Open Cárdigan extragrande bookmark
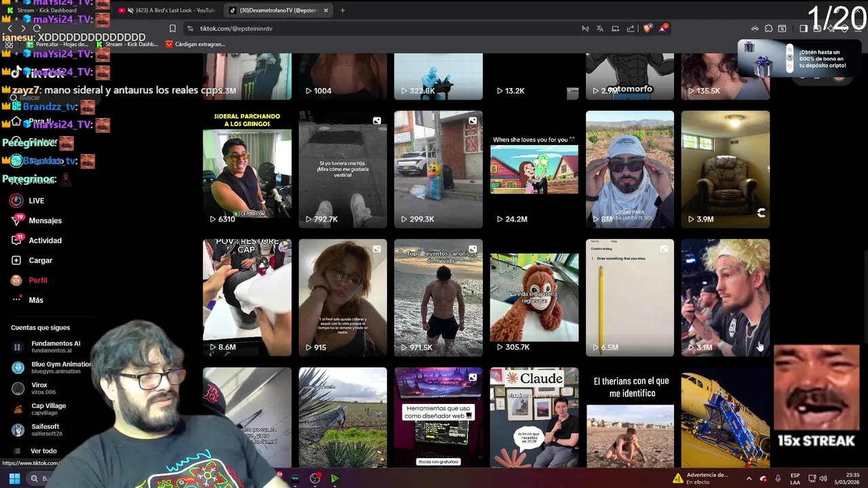 (x=195, y=44)
